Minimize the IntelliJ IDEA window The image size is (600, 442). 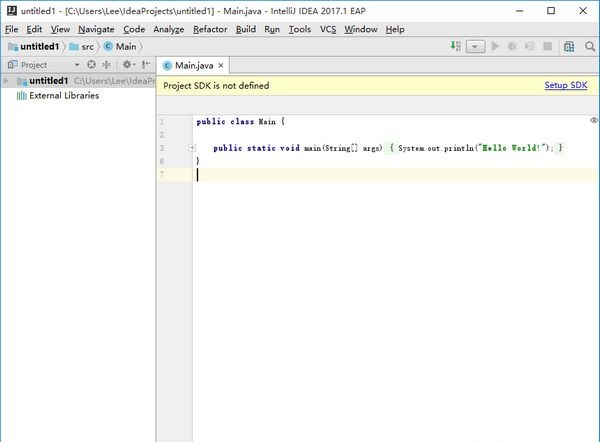pos(519,11)
